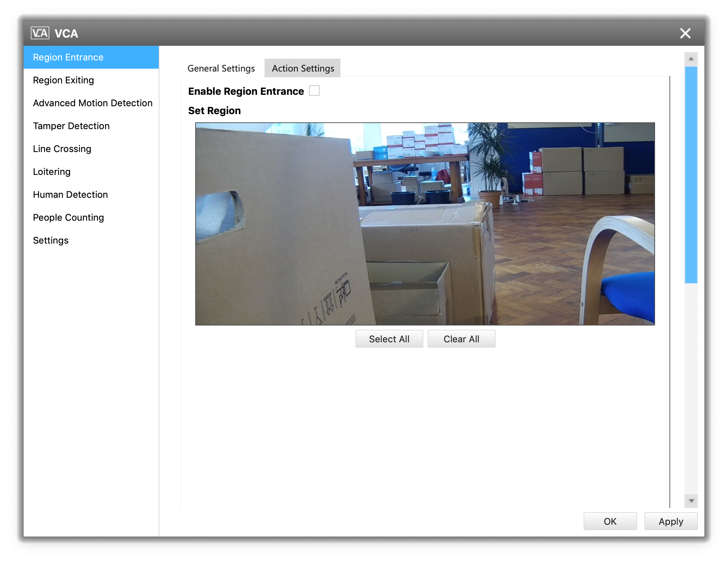Click inside the camera preview to set region
This screenshot has width=728, height=563.
click(x=426, y=224)
